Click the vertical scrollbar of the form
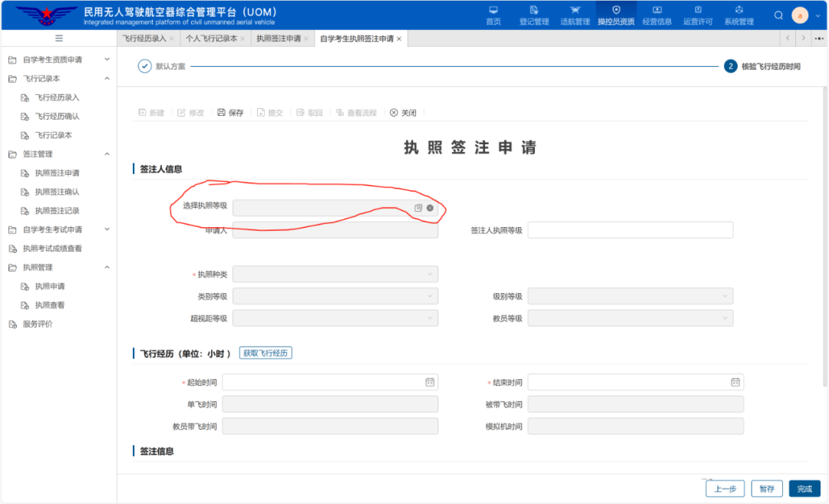The height and width of the screenshot is (504, 829). click(824, 238)
